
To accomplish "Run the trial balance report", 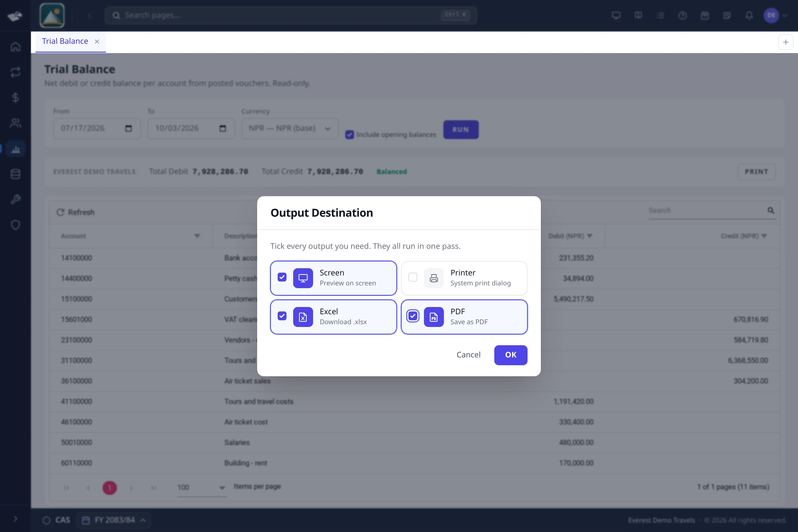I will click(x=461, y=130).
